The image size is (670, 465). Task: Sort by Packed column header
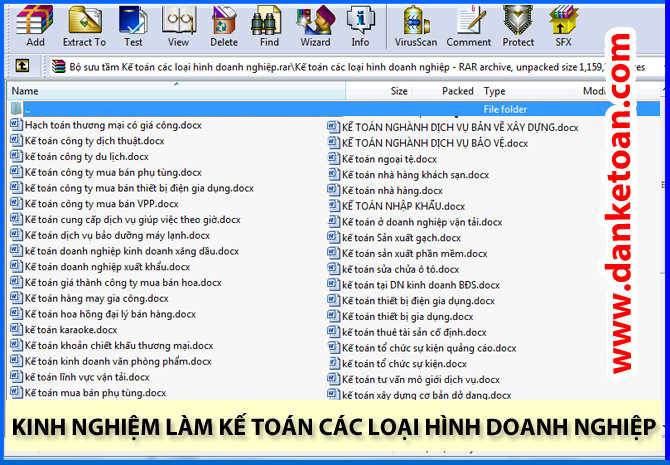(457, 91)
